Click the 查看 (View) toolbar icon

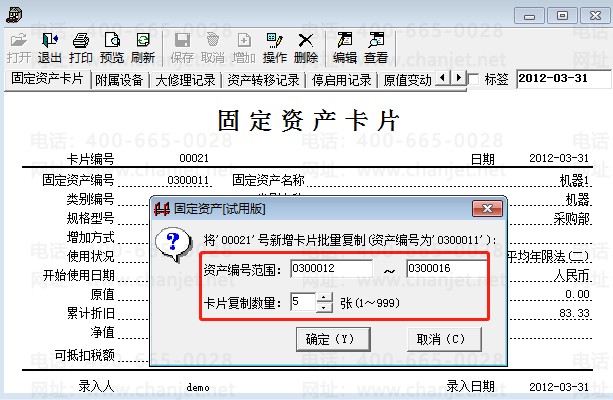(376, 48)
